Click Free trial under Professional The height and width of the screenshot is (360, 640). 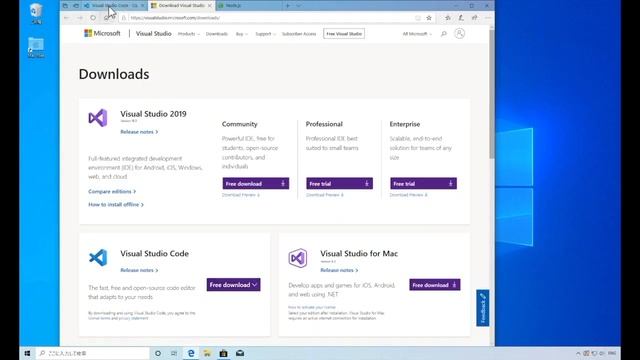click(x=340, y=183)
